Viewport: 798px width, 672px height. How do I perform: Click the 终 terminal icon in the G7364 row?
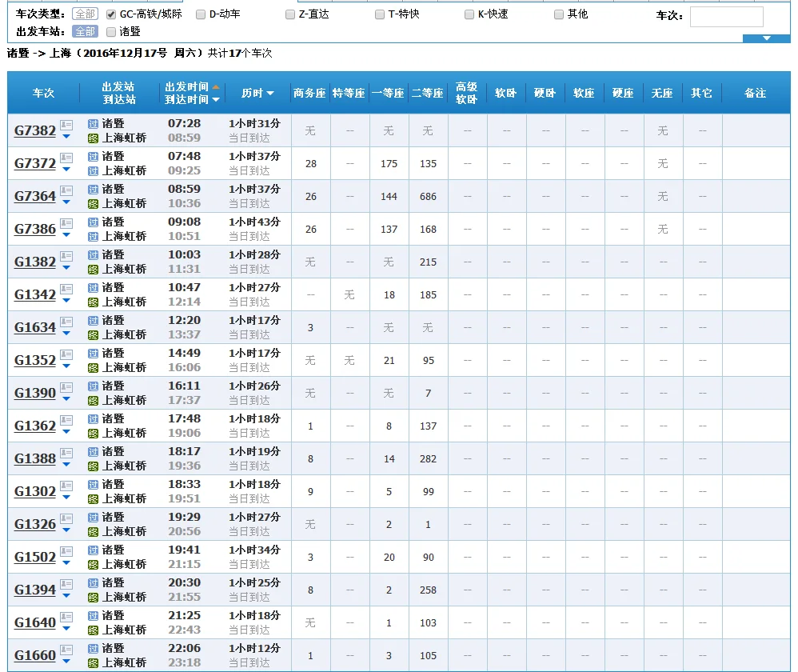point(92,202)
